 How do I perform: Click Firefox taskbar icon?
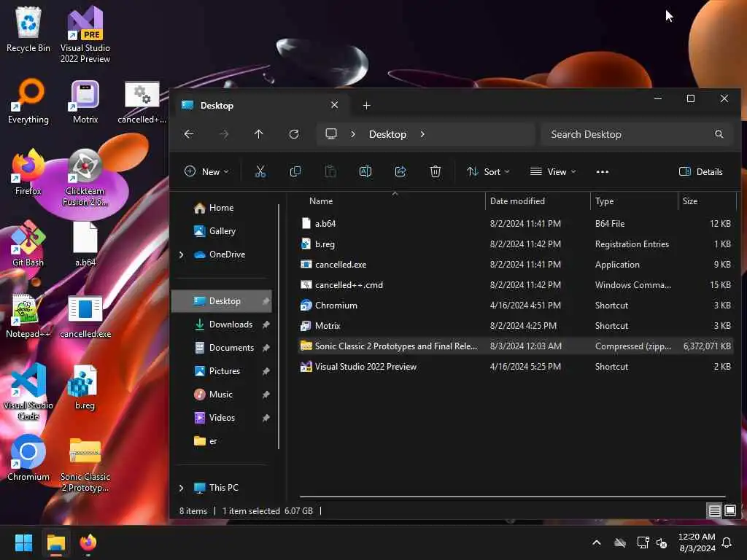[88, 542]
